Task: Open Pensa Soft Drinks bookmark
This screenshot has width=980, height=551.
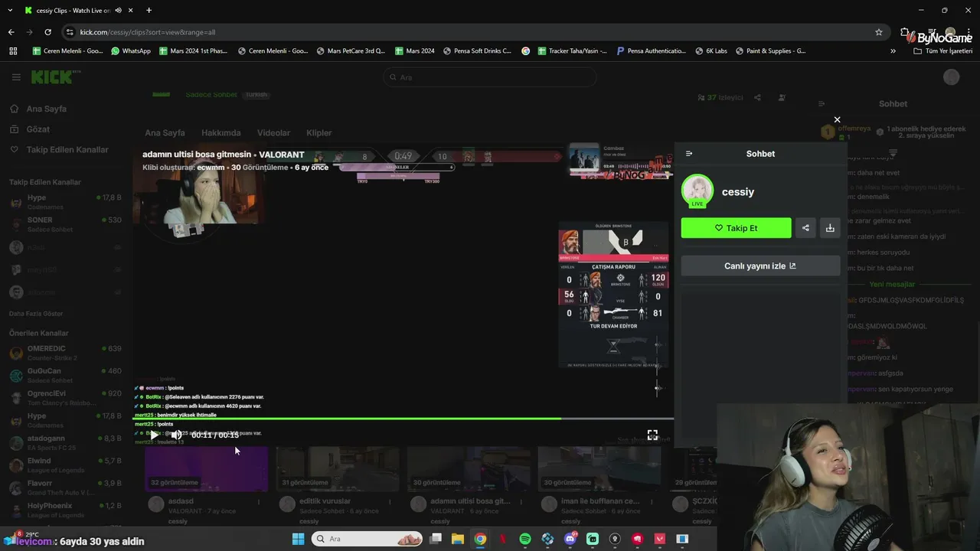Action: [476, 51]
